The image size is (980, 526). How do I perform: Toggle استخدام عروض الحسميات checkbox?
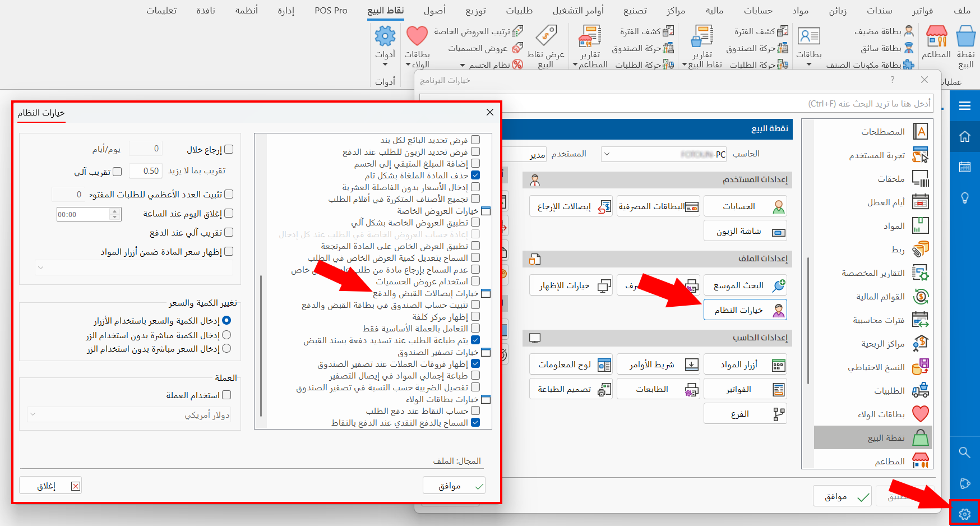475,281
